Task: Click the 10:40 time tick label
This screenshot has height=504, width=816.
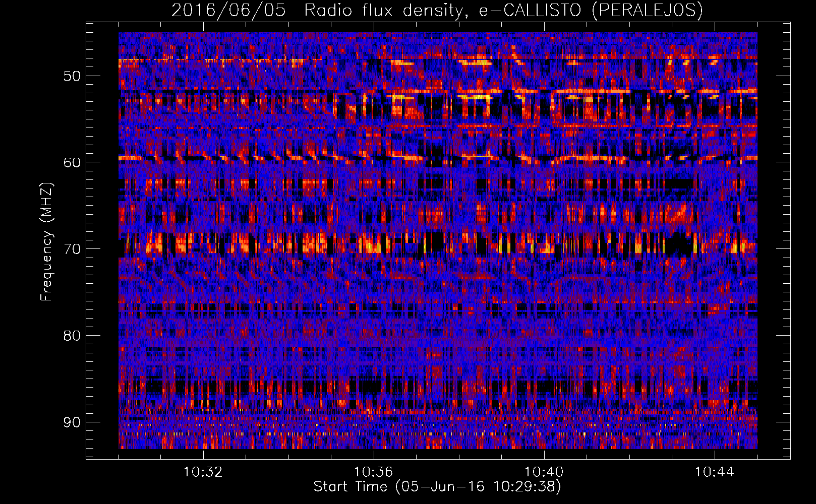Action: point(544,472)
